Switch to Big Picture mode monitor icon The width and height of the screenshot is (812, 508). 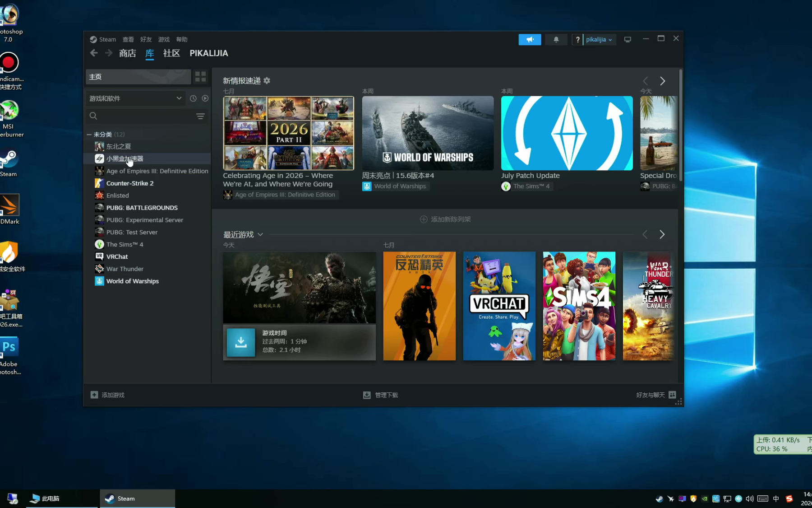click(x=627, y=40)
